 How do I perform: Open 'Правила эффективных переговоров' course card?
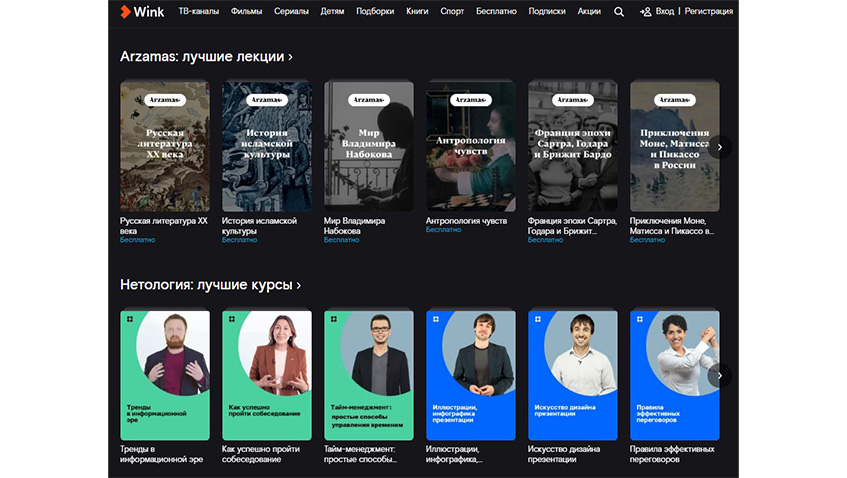pyautogui.click(x=675, y=375)
